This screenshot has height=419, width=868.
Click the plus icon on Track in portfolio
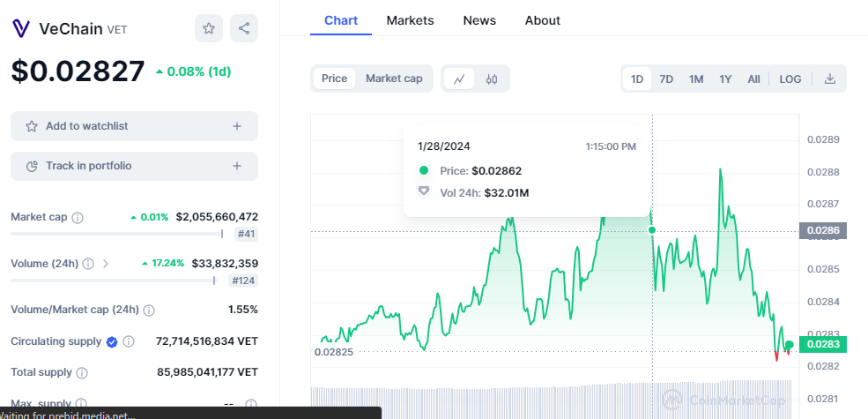pos(237,166)
